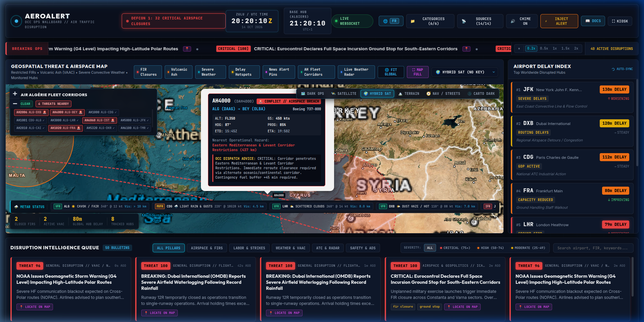Switch to the All Pillars tab

click(168, 248)
